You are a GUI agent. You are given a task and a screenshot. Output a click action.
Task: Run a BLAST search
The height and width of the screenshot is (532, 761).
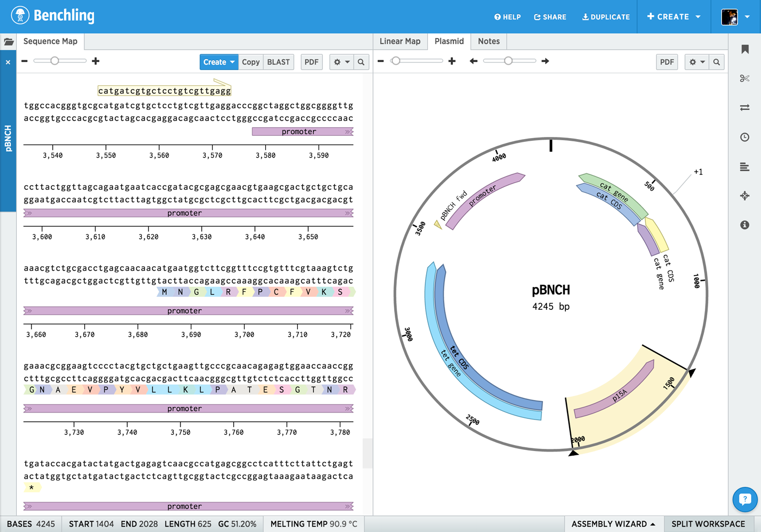[x=278, y=61]
